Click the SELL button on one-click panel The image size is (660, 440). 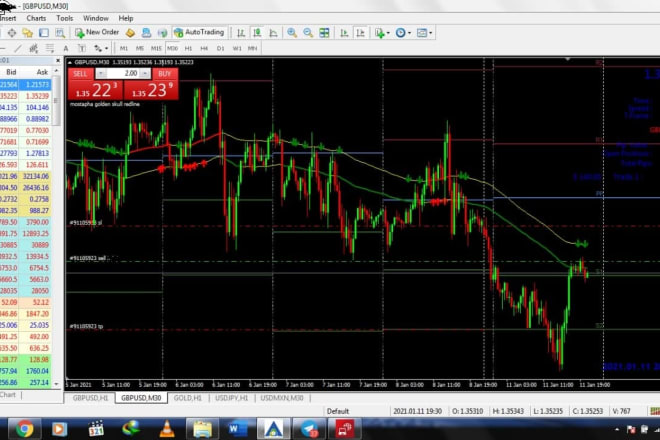tap(80, 74)
